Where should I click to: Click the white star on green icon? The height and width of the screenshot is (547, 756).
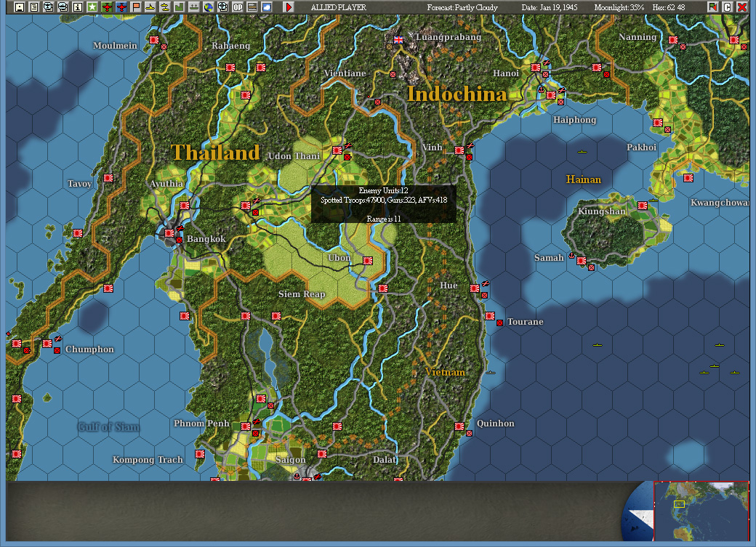point(92,7)
